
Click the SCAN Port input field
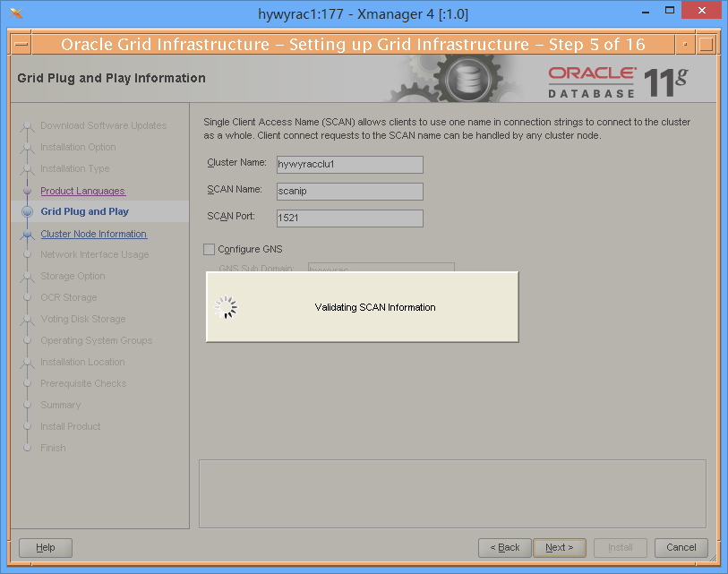pyautogui.click(x=349, y=218)
